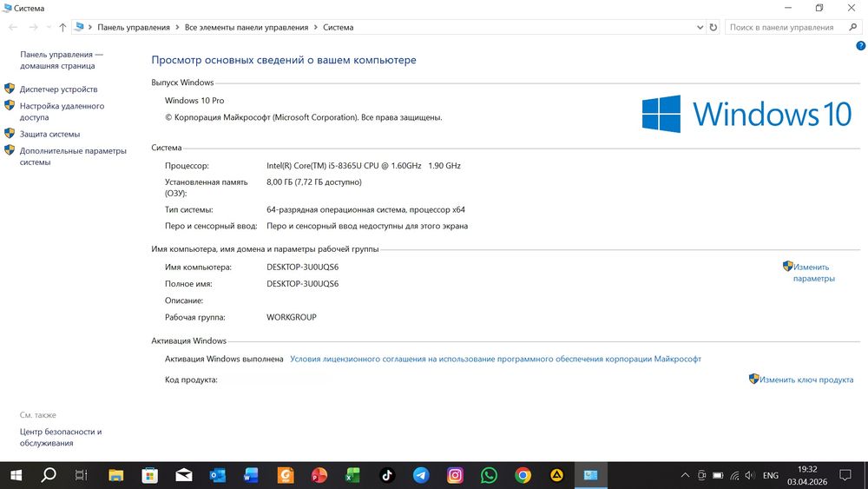Click the installed memory value 8,00 ГБ
868x489 pixels.
click(314, 182)
